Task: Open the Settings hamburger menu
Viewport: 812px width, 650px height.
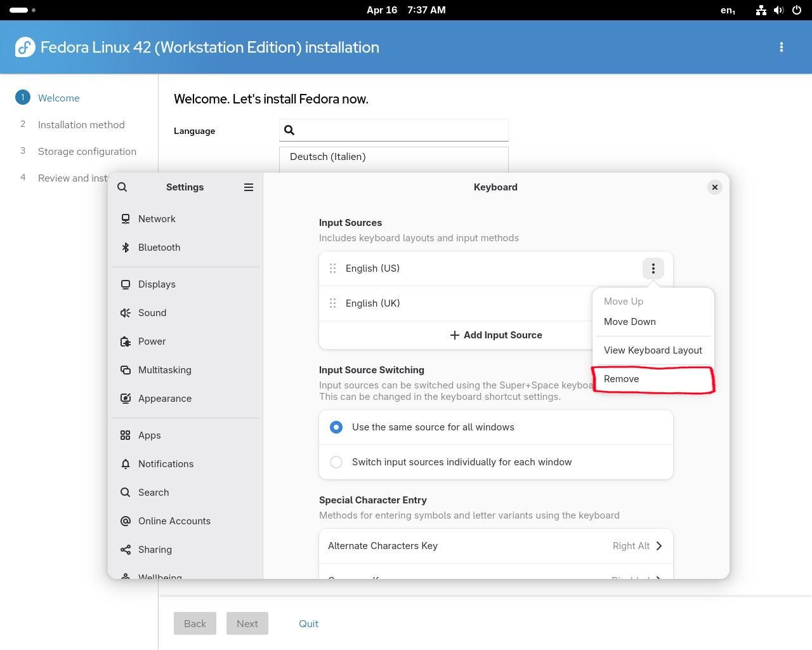Action: point(249,187)
